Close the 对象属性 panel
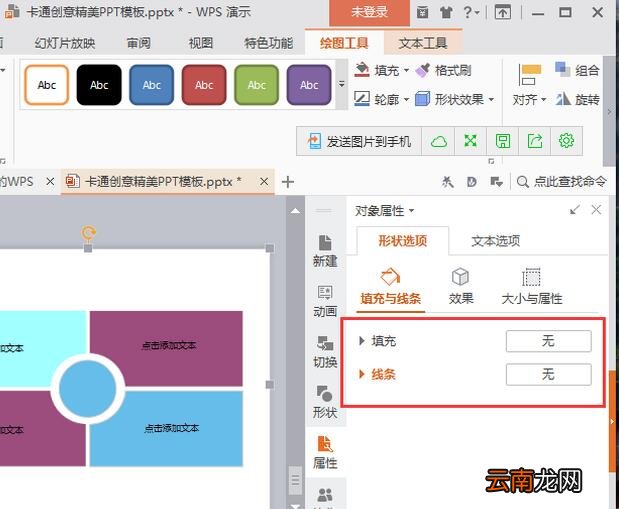 (x=596, y=210)
